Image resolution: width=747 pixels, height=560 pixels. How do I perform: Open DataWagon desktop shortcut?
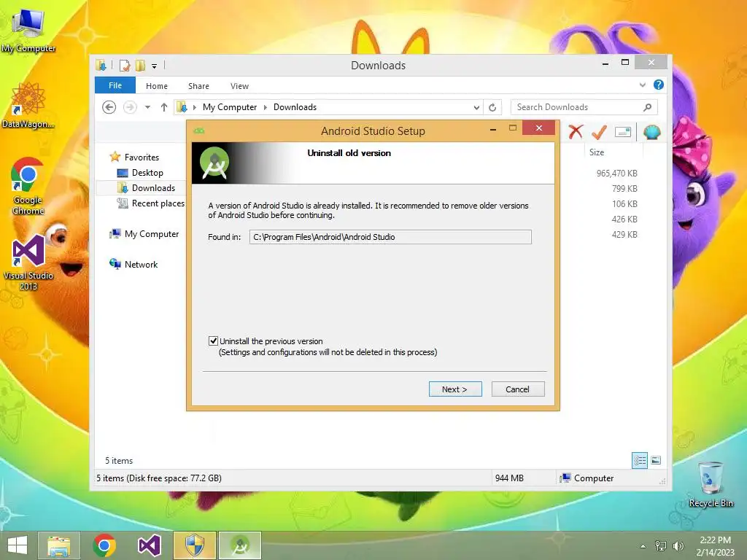(28, 105)
